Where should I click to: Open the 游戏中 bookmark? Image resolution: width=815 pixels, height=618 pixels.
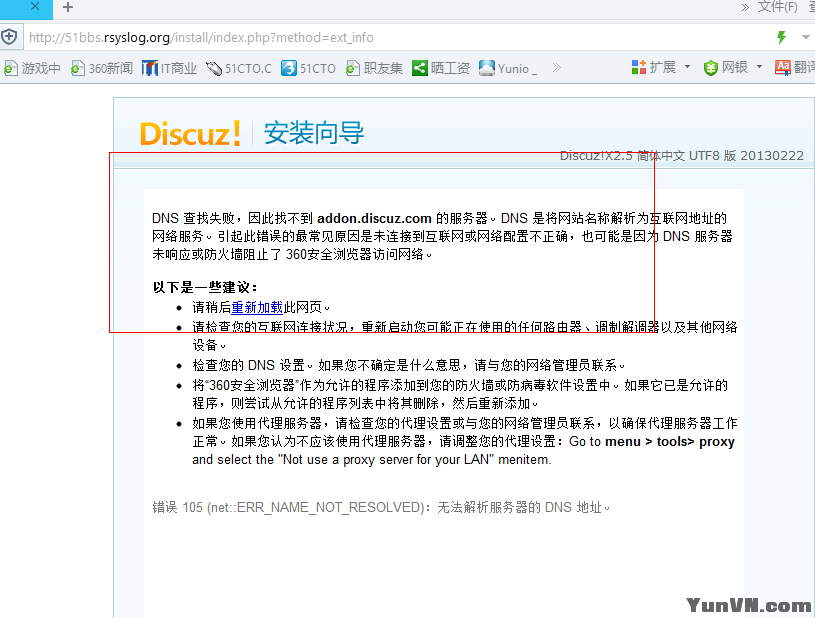tap(32, 68)
